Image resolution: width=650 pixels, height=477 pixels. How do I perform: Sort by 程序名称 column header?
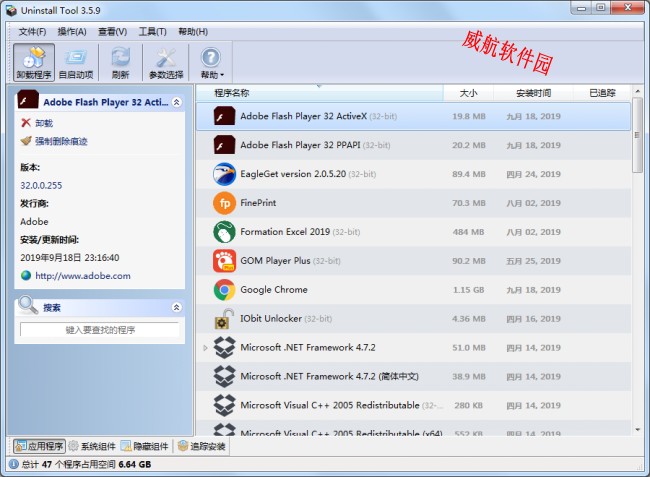coord(319,93)
